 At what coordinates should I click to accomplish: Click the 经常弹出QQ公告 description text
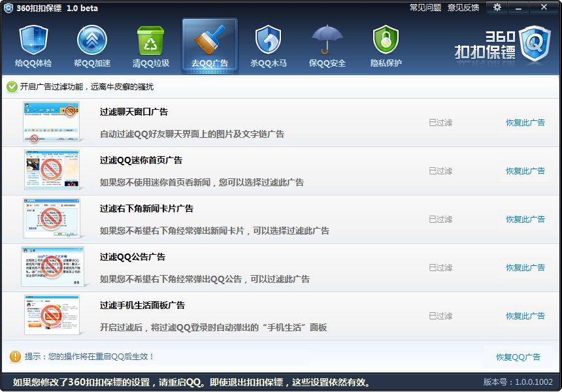pos(205,279)
